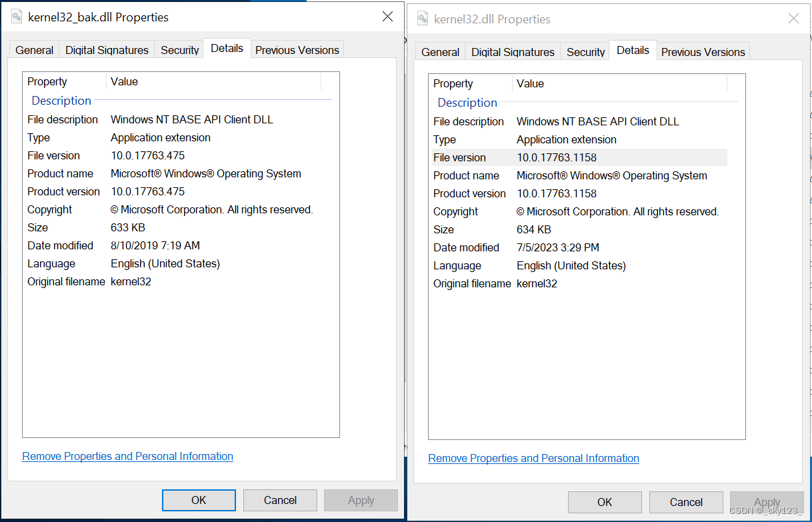The image size is (812, 522).
Task: Select Type row in kernel32.dll window
Action: click(x=578, y=139)
